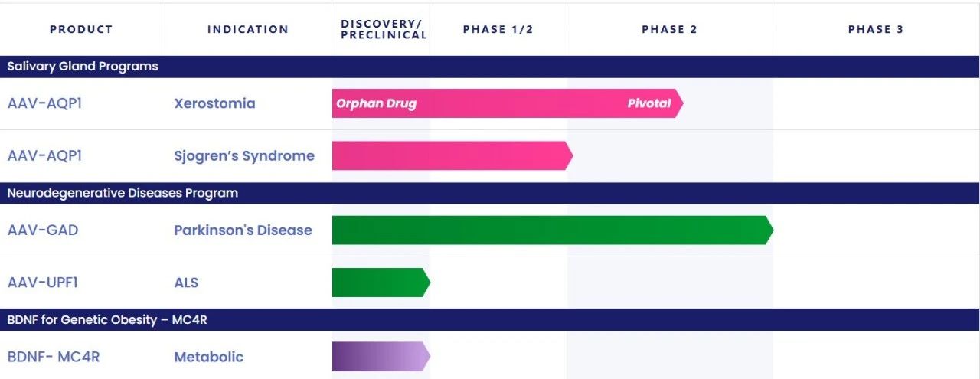The image size is (980, 379).
Task: Click the Pivotal label on Xerostomia bar
Action: [649, 103]
